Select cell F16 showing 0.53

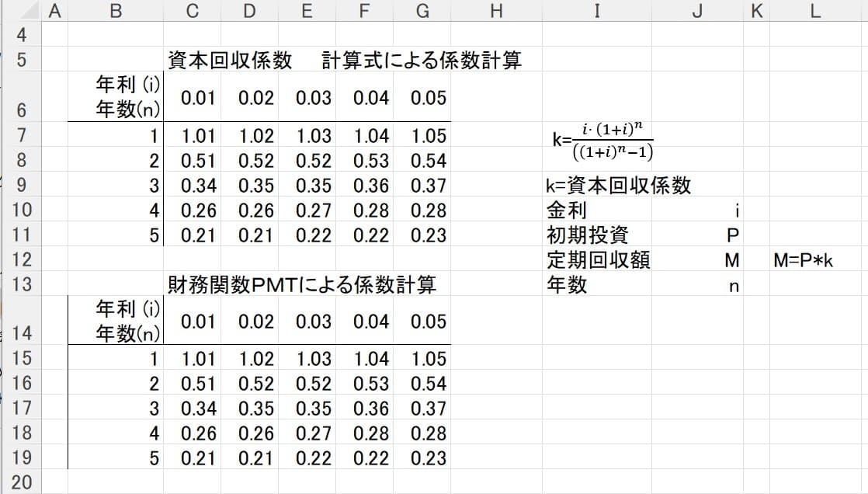click(371, 383)
